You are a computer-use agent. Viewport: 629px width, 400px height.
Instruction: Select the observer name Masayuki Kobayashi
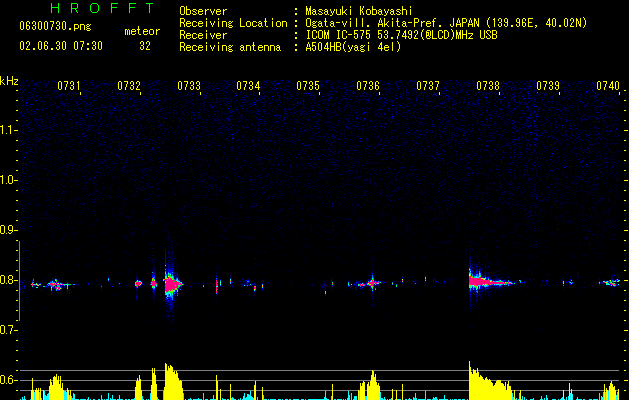(x=359, y=11)
